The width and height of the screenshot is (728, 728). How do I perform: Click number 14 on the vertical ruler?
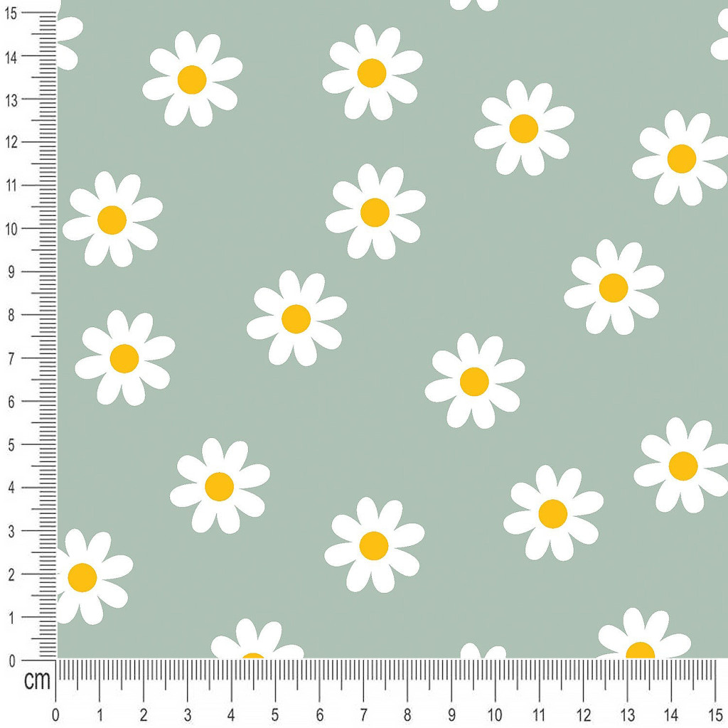point(10,57)
